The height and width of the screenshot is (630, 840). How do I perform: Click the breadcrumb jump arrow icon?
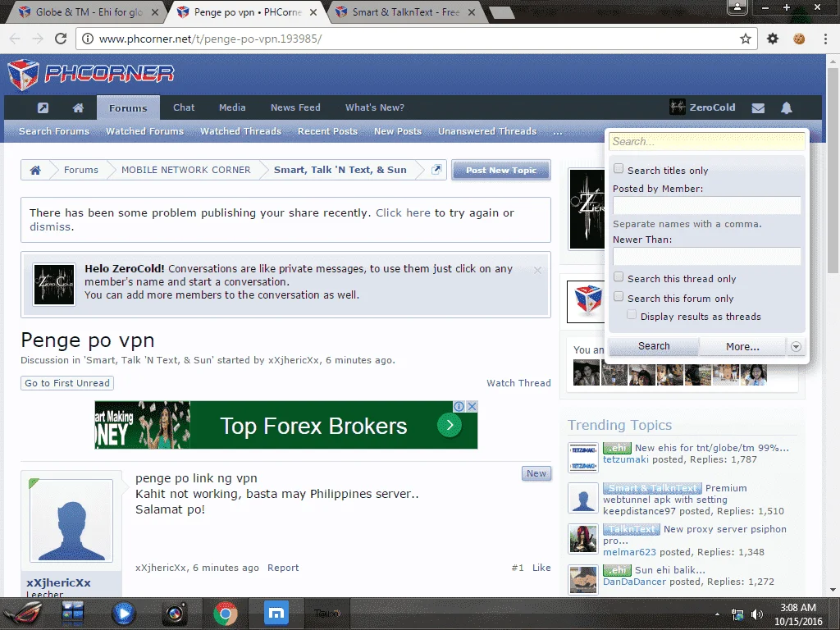pyautogui.click(x=436, y=170)
